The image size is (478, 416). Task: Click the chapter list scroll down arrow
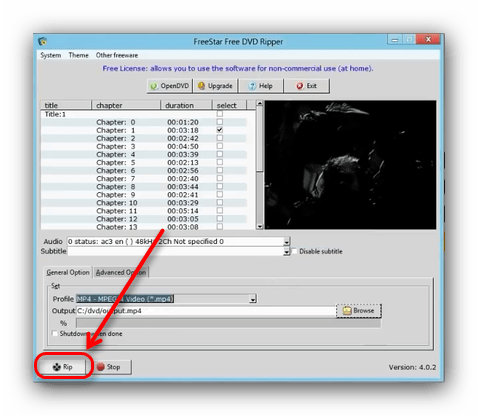[260, 226]
